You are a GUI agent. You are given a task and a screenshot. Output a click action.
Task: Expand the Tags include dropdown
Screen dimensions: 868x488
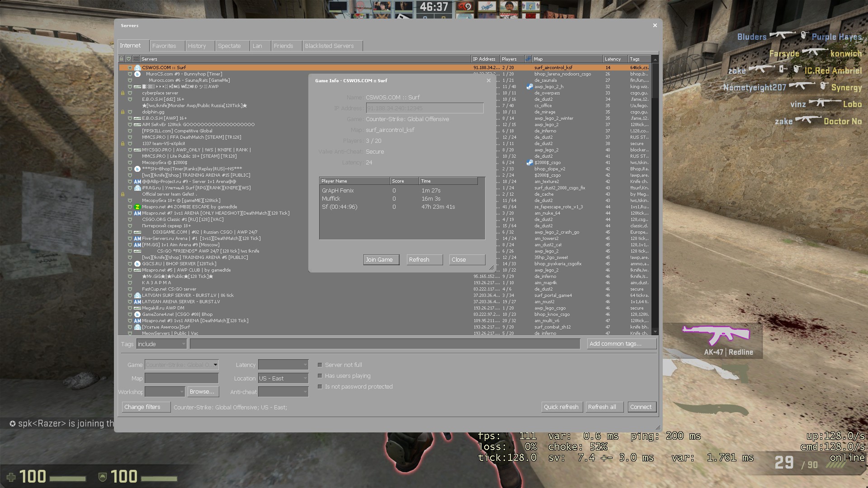[161, 344]
